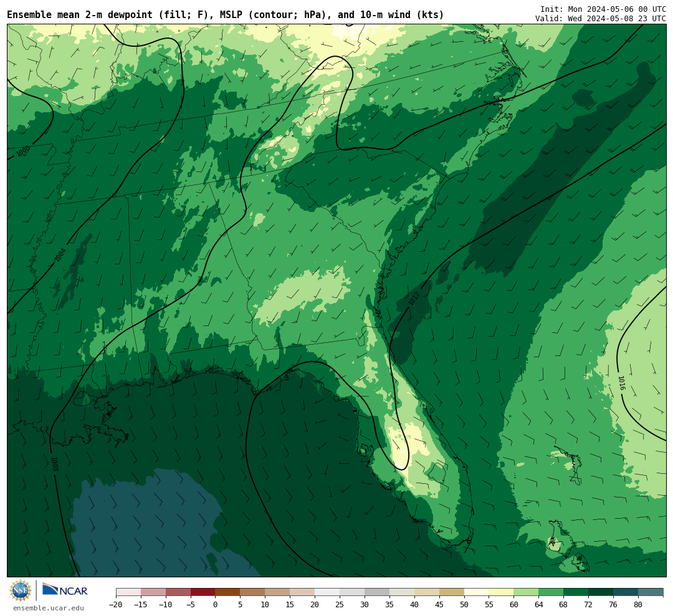Image resolution: width=673 pixels, height=616 pixels.
Task: Click the colorbar swatch between 55 and 60
Action: [x=501, y=592]
